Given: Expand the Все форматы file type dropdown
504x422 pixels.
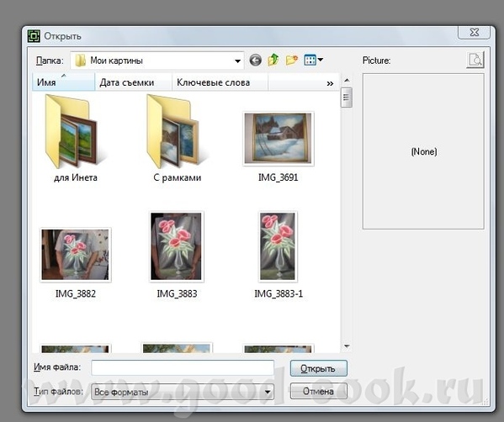Looking at the screenshot, I should pos(267,392).
